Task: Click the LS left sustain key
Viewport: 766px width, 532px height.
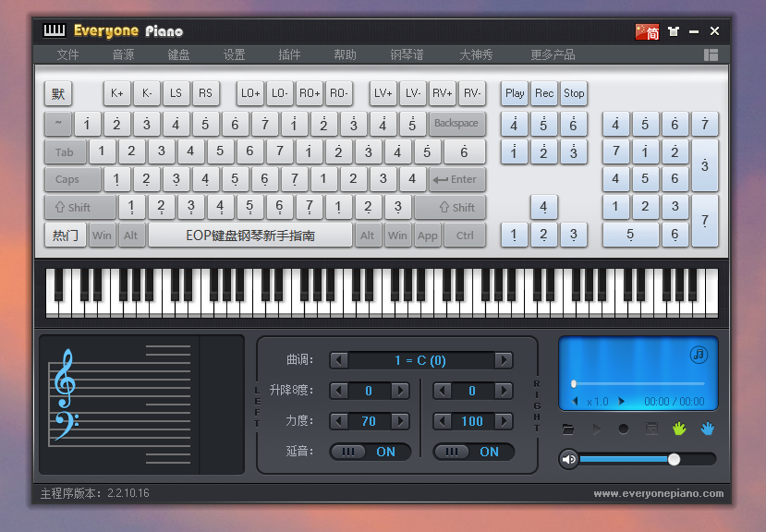Action: point(176,93)
